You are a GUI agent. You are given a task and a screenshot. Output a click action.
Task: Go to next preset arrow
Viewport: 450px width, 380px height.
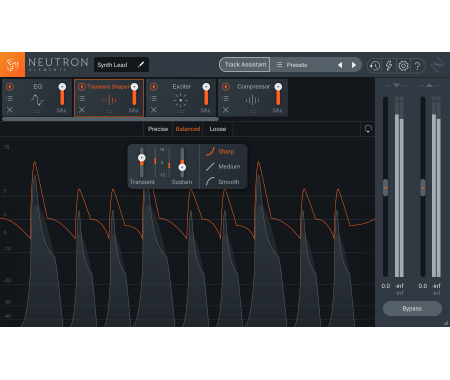pyautogui.click(x=354, y=65)
